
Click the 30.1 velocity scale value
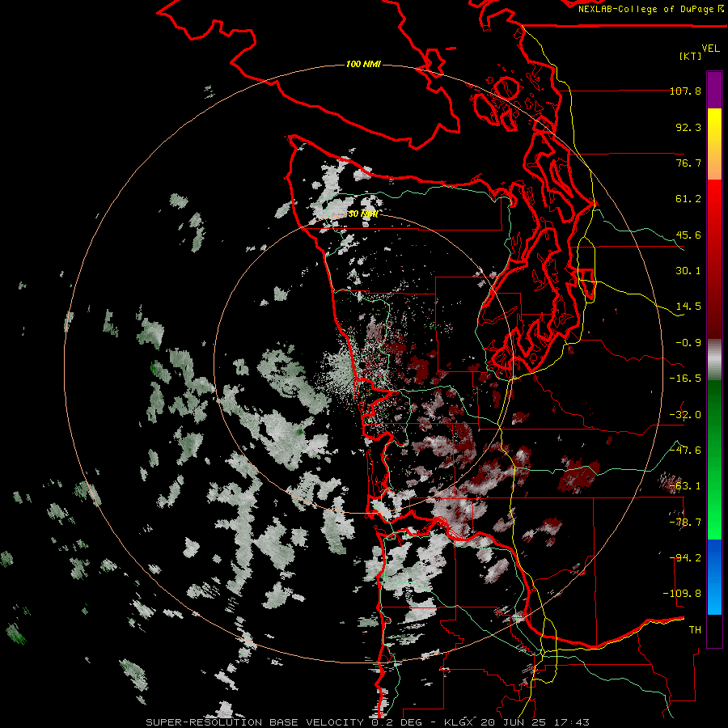(688, 271)
